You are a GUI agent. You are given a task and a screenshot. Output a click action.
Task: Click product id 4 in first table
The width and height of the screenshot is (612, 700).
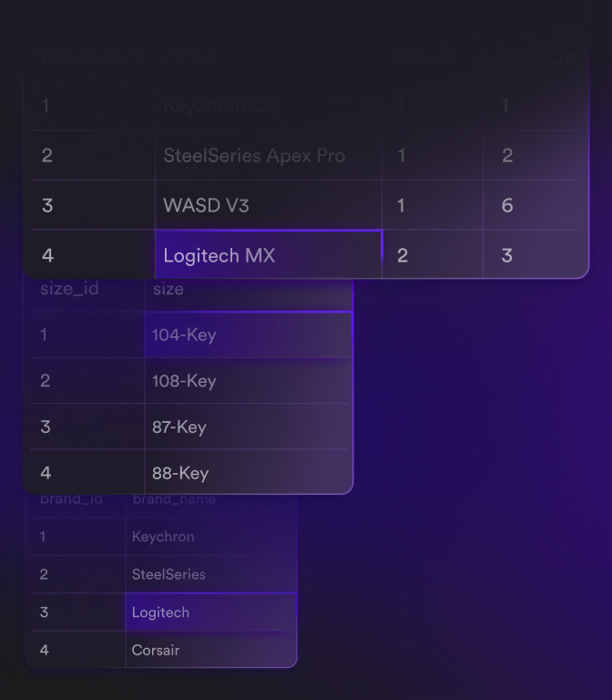(x=47, y=255)
